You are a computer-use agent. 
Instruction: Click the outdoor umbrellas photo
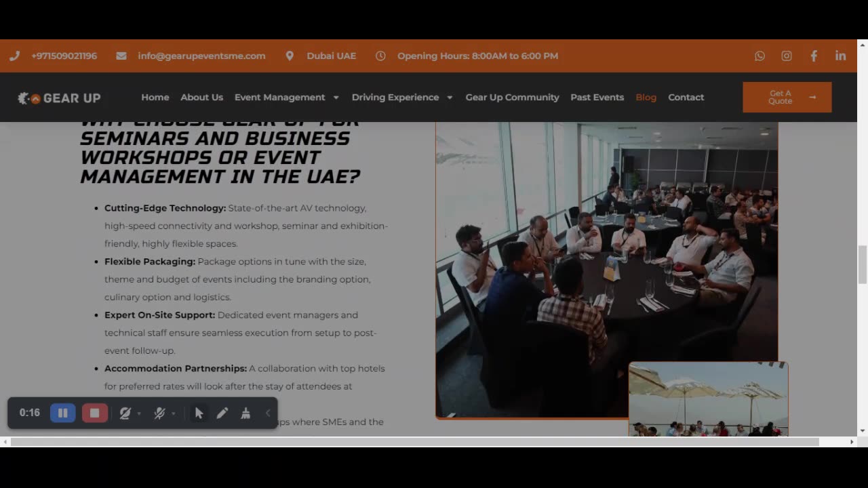coord(708,399)
